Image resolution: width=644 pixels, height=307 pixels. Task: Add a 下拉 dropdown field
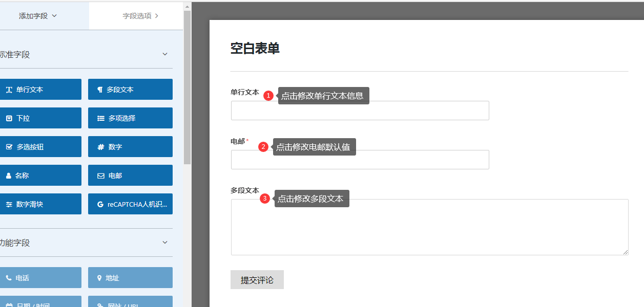point(40,118)
